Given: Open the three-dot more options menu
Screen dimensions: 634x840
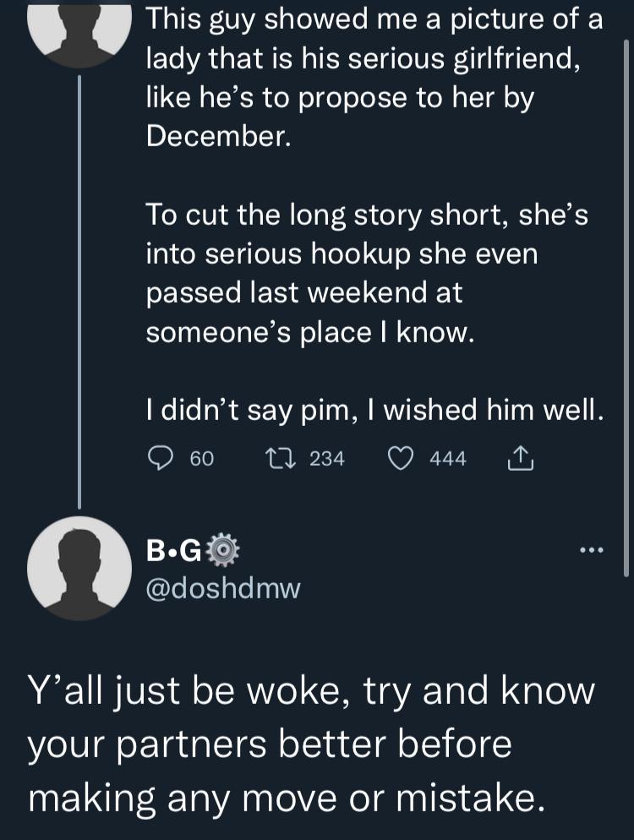Looking at the screenshot, I should [590, 549].
